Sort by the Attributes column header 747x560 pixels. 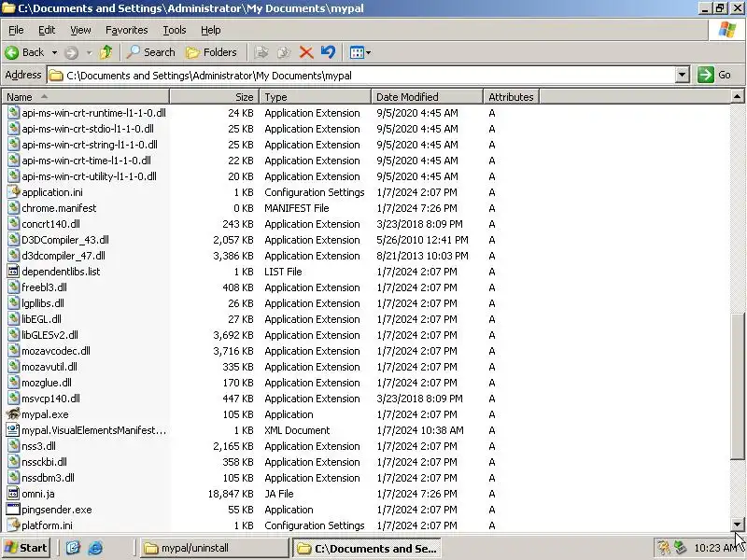pos(511,97)
